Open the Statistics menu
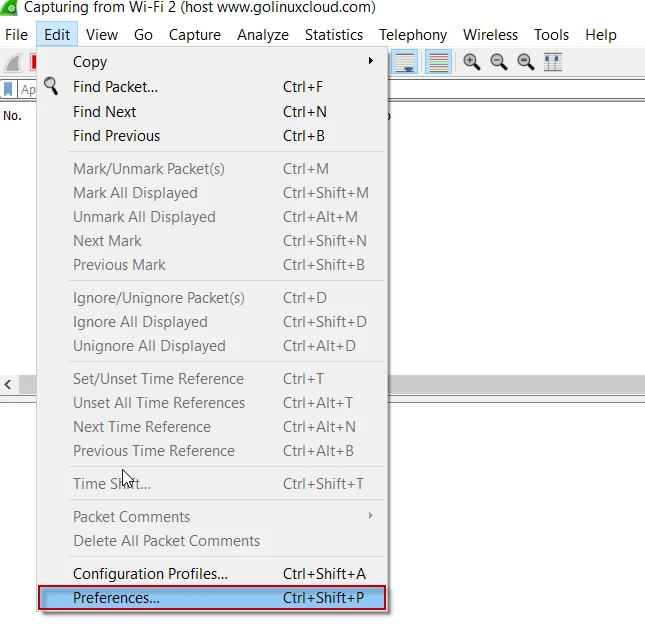 (x=333, y=34)
